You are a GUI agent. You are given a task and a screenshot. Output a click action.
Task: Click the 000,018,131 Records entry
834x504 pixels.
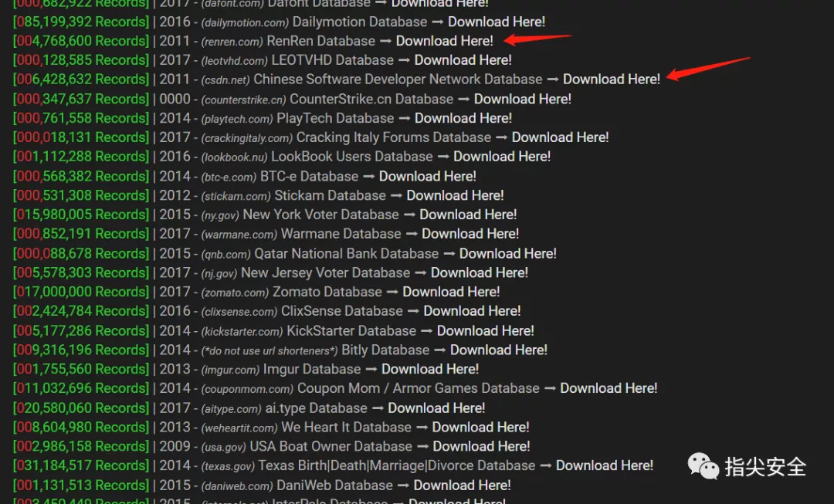pyautogui.click(x=81, y=137)
